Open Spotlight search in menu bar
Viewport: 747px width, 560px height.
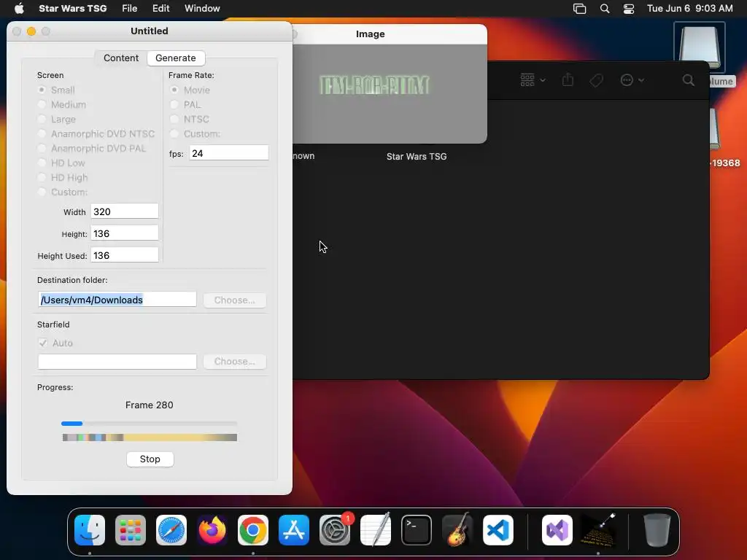tap(605, 9)
